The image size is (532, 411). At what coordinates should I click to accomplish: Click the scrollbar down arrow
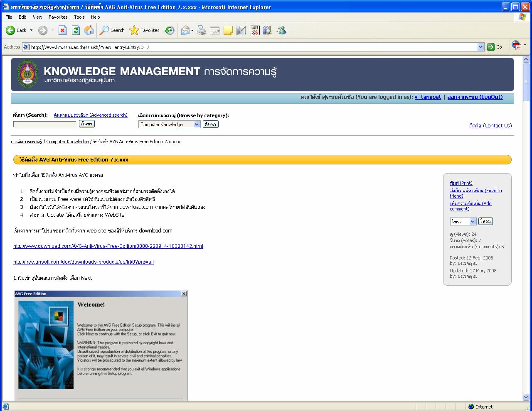click(526, 397)
